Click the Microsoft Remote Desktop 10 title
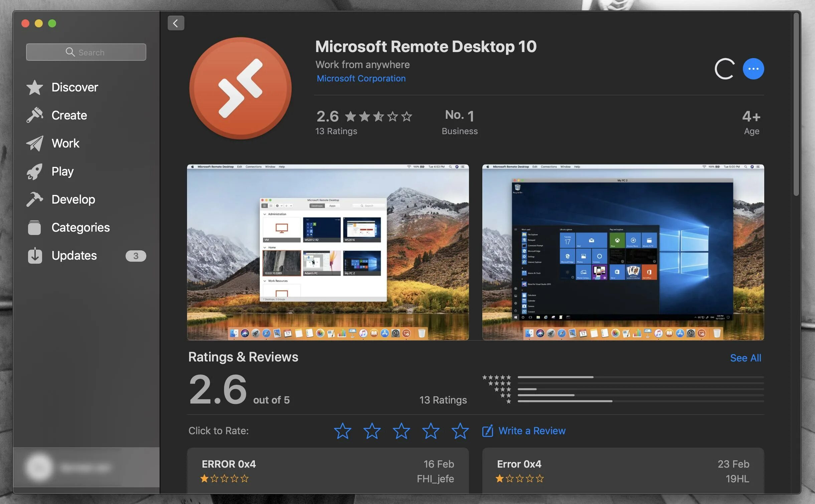 click(426, 46)
